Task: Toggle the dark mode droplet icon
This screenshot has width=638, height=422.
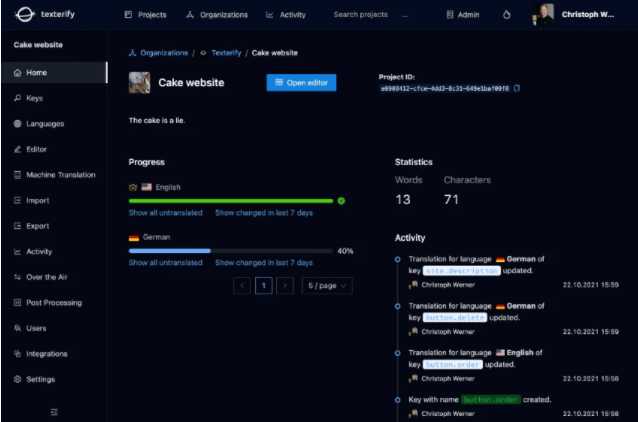Action: tap(507, 15)
